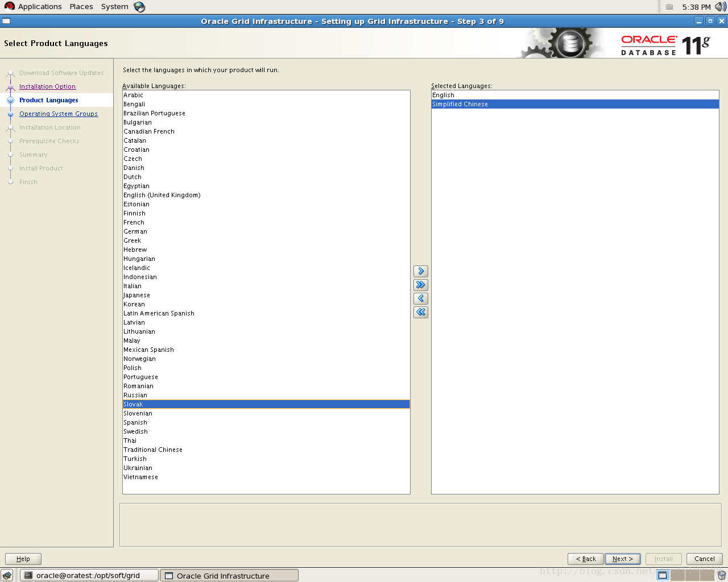Open the volume control speaker icon

[x=721, y=7]
